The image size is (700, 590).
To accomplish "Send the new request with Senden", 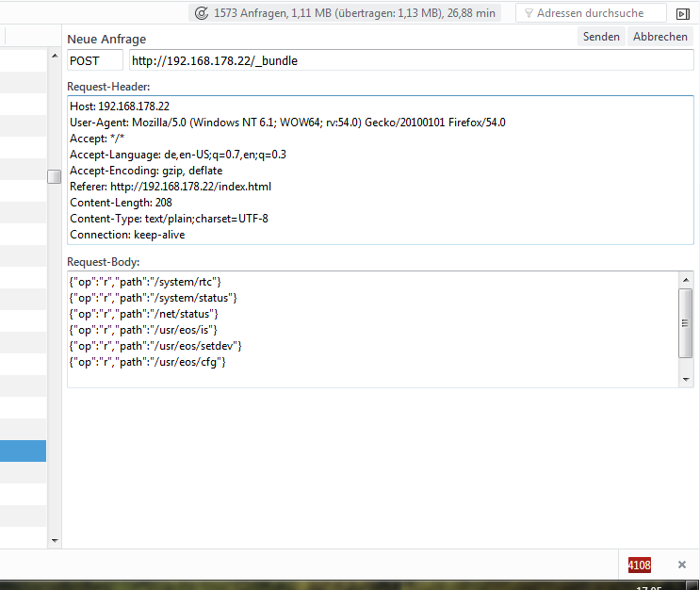I will click(x=601, y=37).
